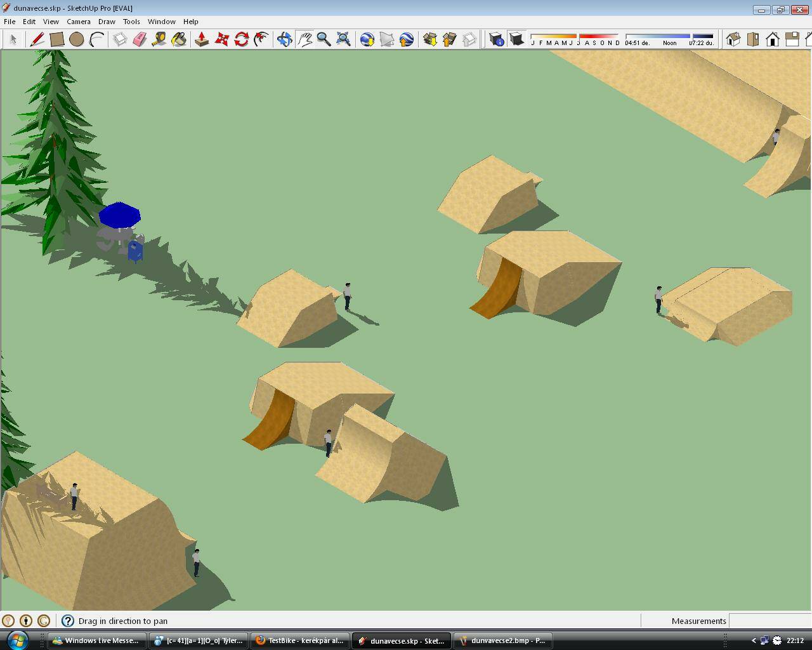Image resolution: width=812 pixels, height=650 pixels.
Task: Click the Zoom Extents tool
Action: tap(343, 39)
